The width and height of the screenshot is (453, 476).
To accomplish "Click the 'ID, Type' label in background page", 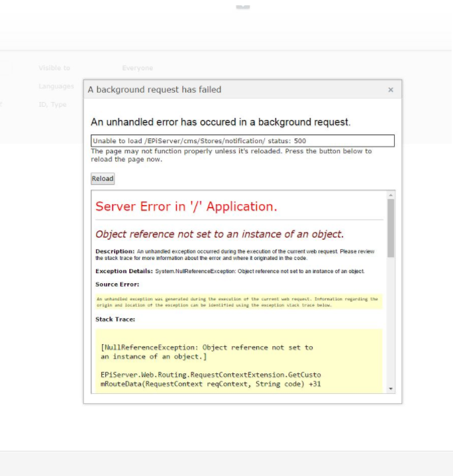I will (52, 105).
